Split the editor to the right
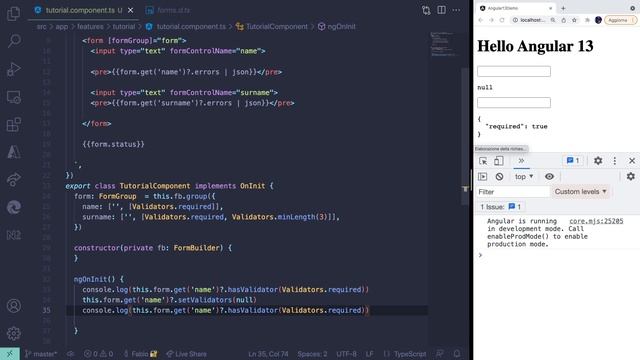The width and height of the screenshot is (640, 360). click(442, 10)
